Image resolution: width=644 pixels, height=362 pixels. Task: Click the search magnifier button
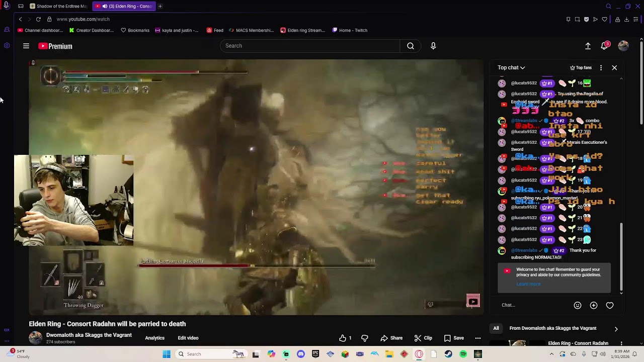pos(411,46)
